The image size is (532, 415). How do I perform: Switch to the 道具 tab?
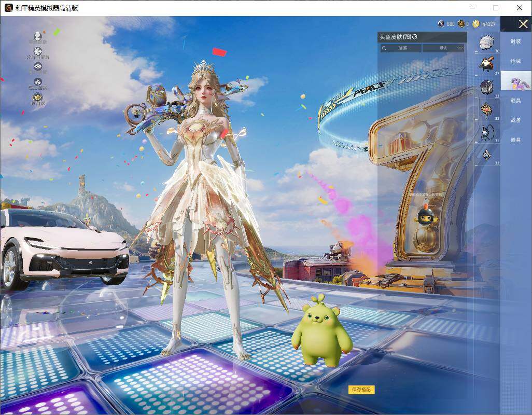[516, 140]
